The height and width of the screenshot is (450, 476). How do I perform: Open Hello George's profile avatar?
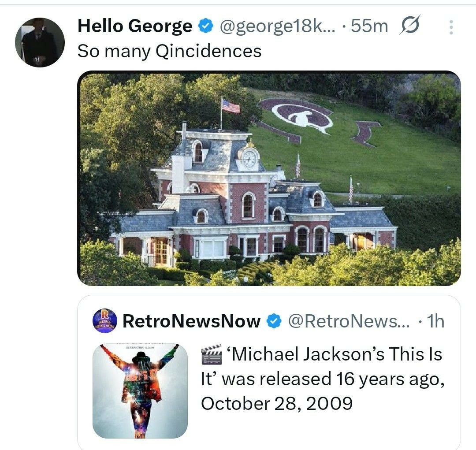40,42
